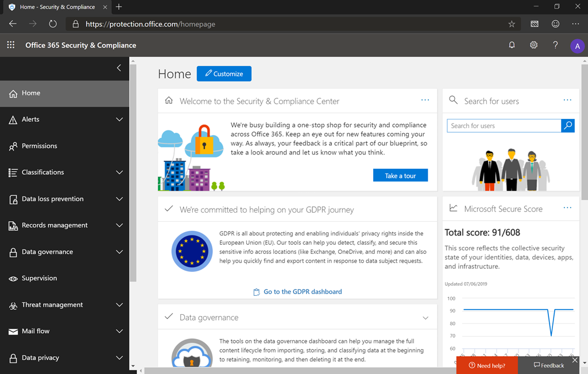The image size is (588, 374).
Task: Open the Feedback panel button
Action: (548, 365)
